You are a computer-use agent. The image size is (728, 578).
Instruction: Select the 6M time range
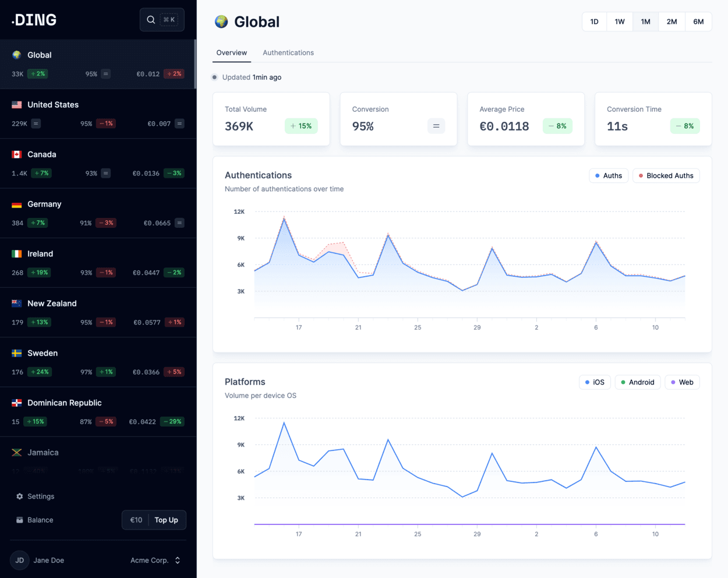[698, 22]
